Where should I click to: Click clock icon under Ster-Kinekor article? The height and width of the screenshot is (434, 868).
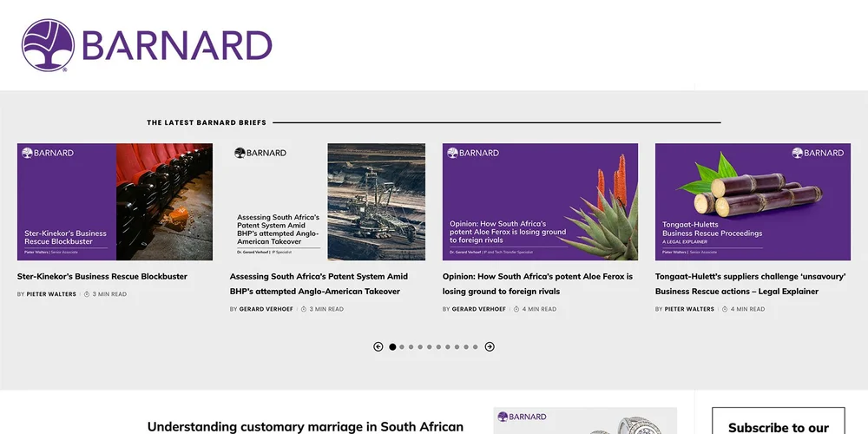87,294
